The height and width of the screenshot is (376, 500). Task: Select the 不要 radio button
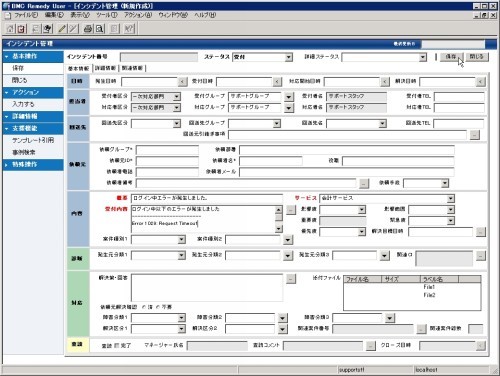pyautogui.click(x=158, y=307)
